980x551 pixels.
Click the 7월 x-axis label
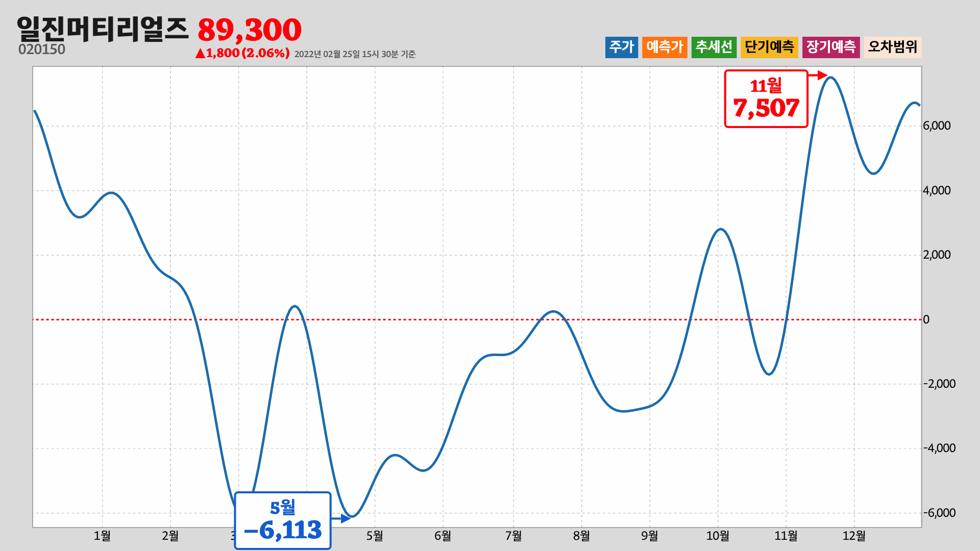[x=513, y=536]
